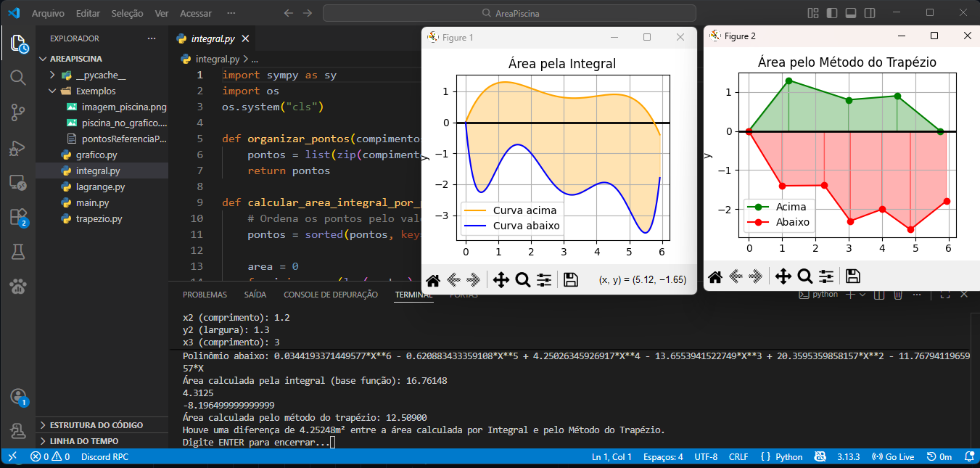Toggle the panel layout button in title bar
The height and width of the screenshot is (468, 980).
pyautogui.click(x=850, y=13)
